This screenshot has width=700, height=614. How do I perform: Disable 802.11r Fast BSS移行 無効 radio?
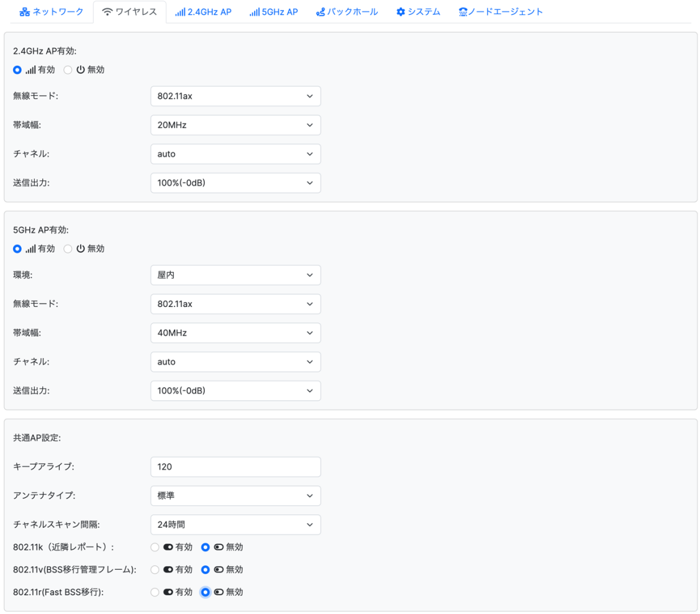206,592
